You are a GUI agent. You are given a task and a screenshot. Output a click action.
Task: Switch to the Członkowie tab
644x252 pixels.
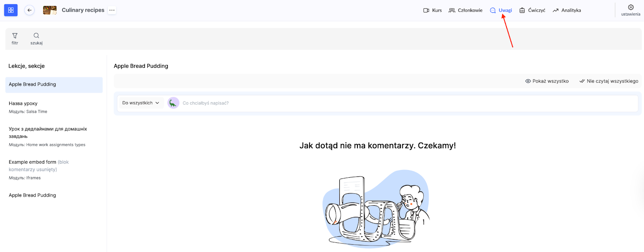pos(466,10)
